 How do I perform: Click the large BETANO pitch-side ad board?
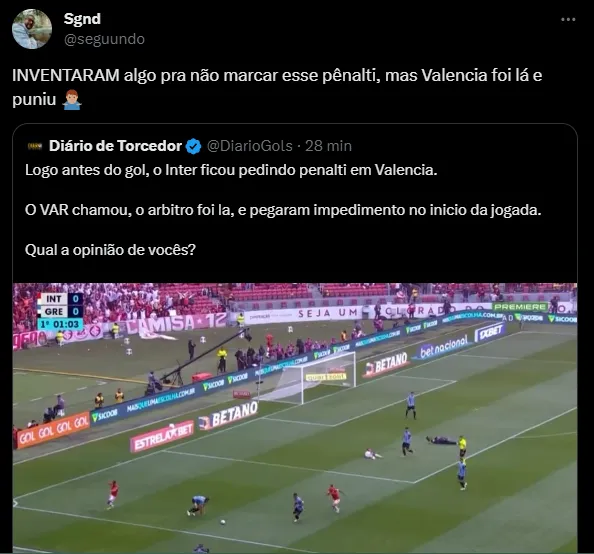228,417
